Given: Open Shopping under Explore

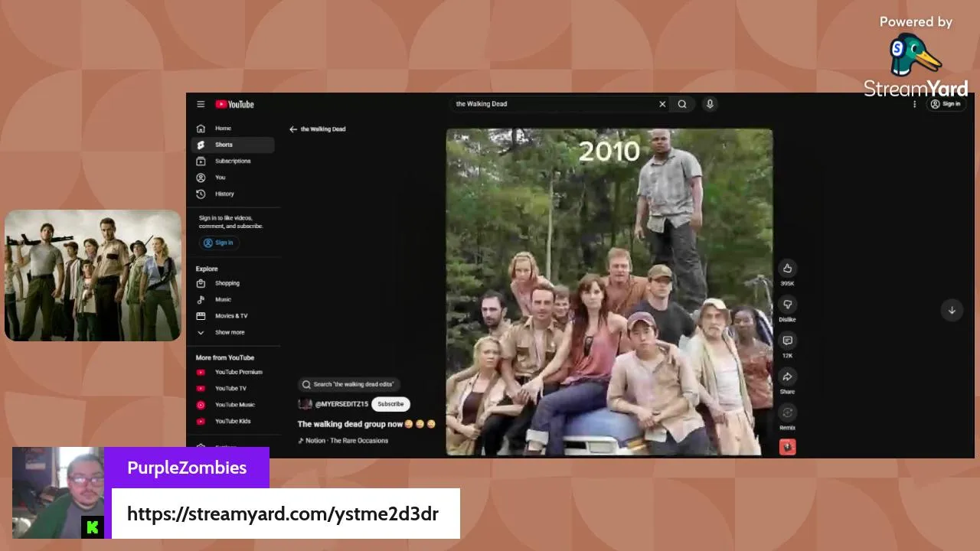Looking at the screenshot, I should tap(233, 283).
